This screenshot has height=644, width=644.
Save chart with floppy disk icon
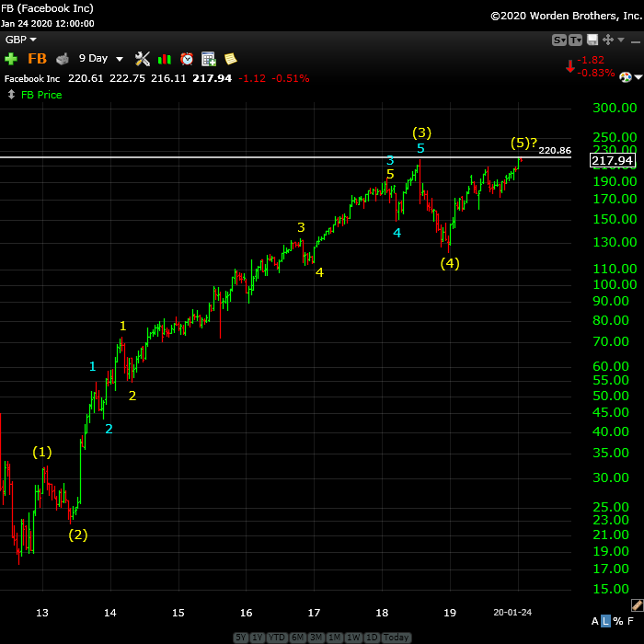(592, 40)
